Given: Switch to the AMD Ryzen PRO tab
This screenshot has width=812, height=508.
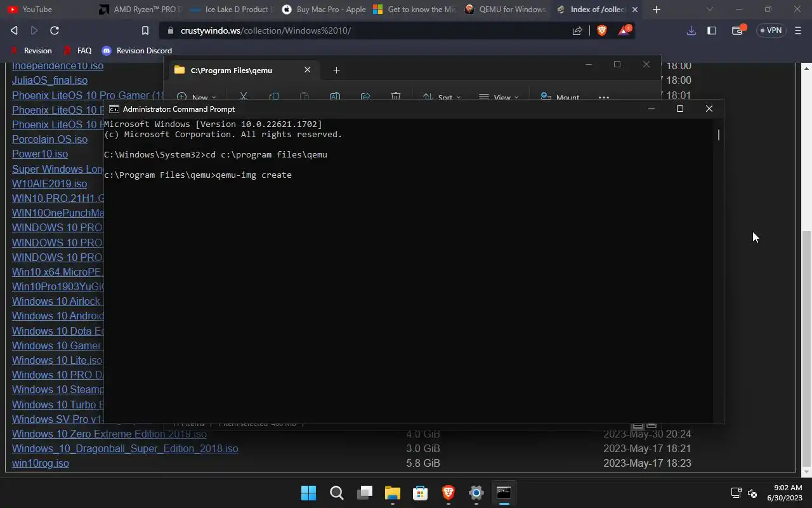Looking at the screenshot, I should pos(140,10).
